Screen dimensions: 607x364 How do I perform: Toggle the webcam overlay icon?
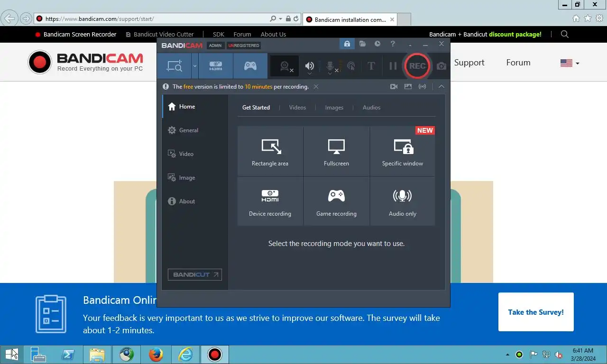[x=285, y=66]
